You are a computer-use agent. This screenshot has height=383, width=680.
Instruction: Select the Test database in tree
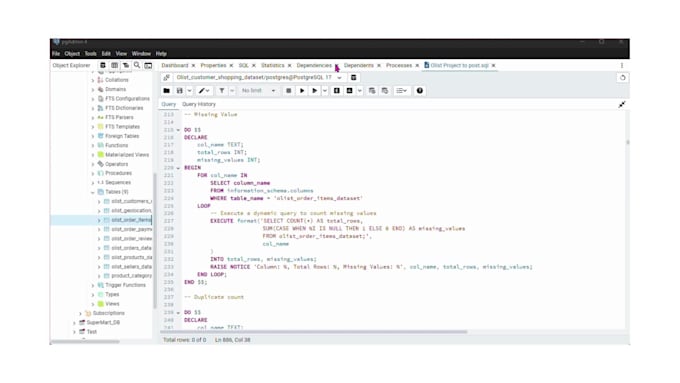coord(92,332)
